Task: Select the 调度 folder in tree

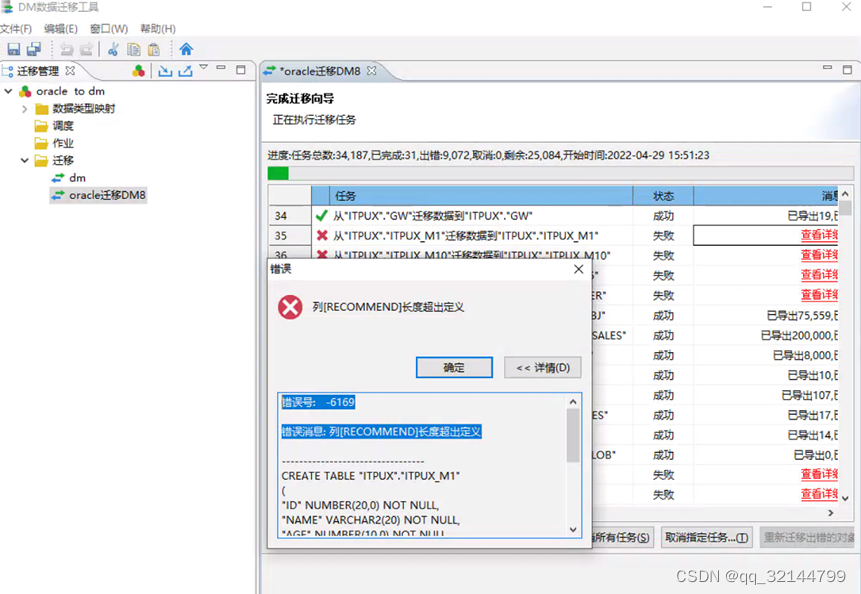Action: [63, 126]
